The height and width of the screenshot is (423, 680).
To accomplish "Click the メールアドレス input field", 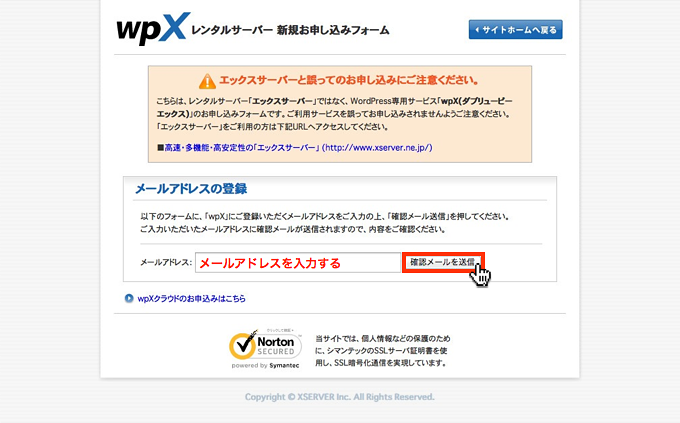I will click(x=298, y=262).
